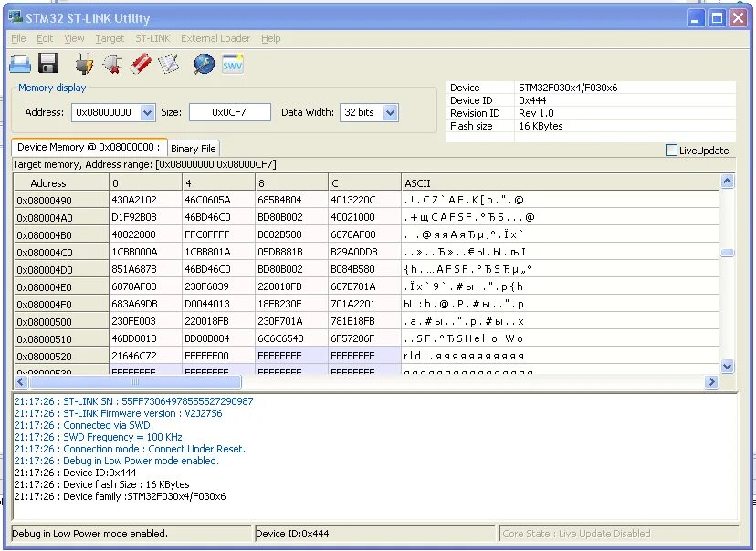This screenshot has width=756, height=551.
Task: Open the Edit menu
Action: tap(45, 38)
